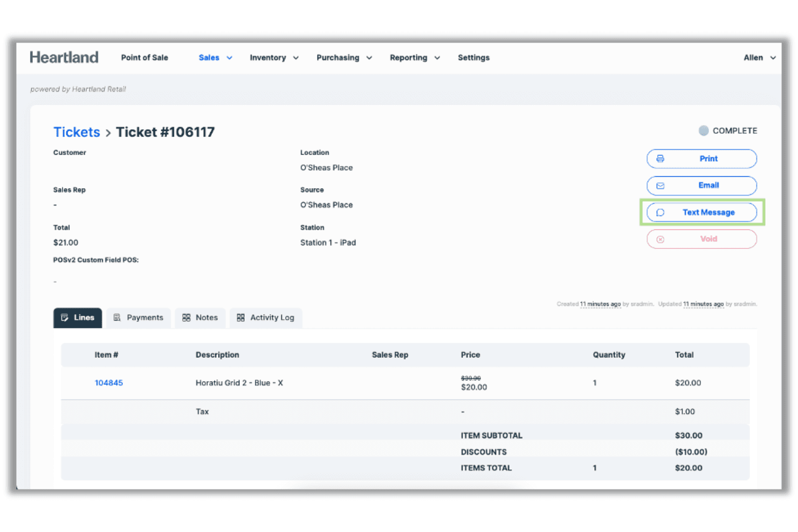Click the Lines tab edit icon
The image size is (798, 532).
65,318
